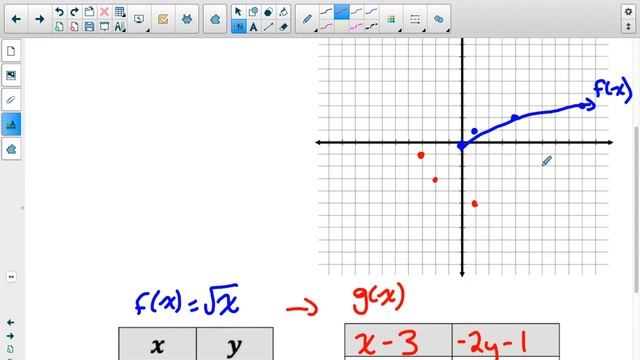Click the table header cell x

tap(158, 344)
